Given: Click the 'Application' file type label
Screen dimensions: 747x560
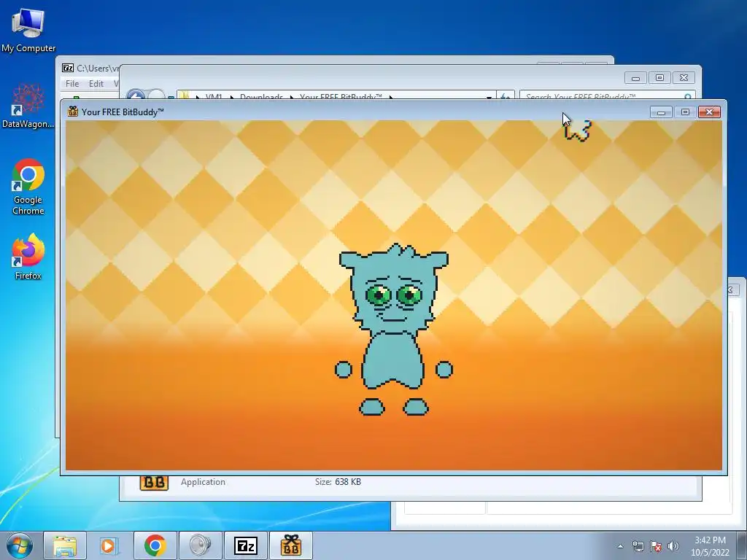Looking at the screenshot, I should click(203, 482).
